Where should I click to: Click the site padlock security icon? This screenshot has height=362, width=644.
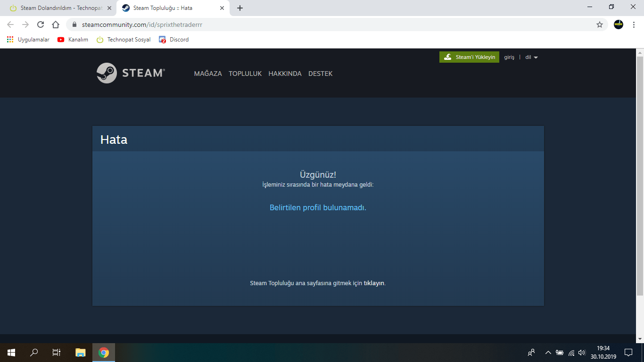click(x=74, y=25)
